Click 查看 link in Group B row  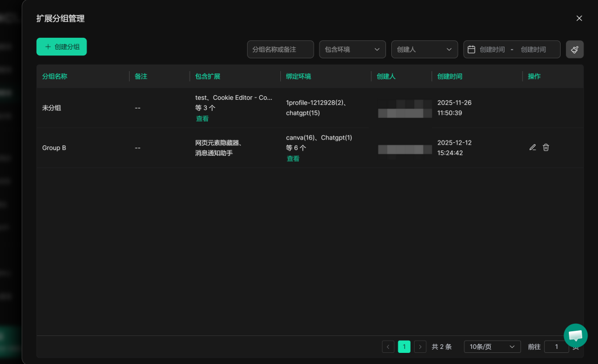point(293,158)
